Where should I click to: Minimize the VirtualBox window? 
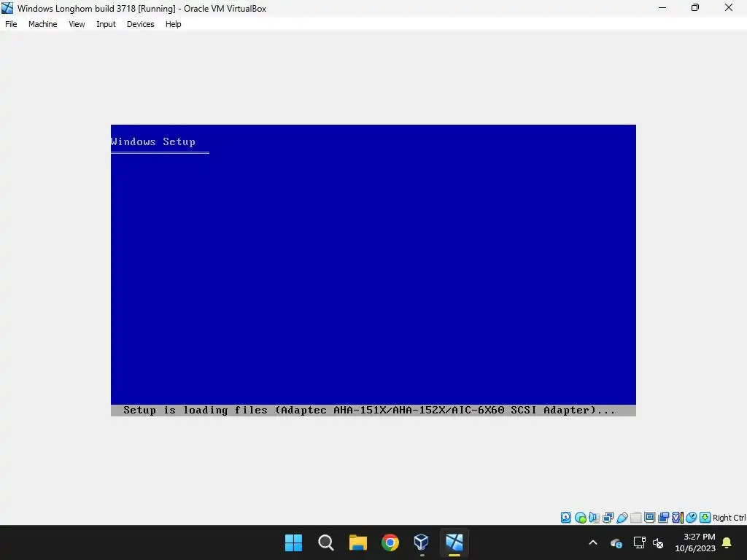coord(662,7)
